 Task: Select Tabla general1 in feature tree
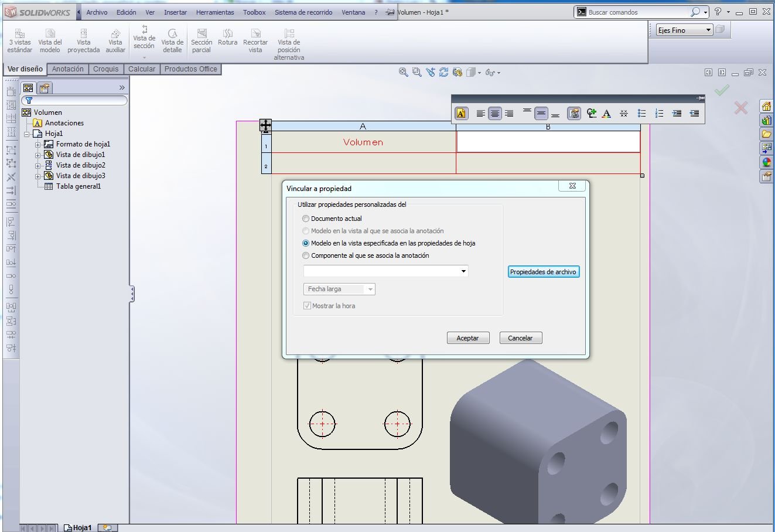[x=72, y=186]
